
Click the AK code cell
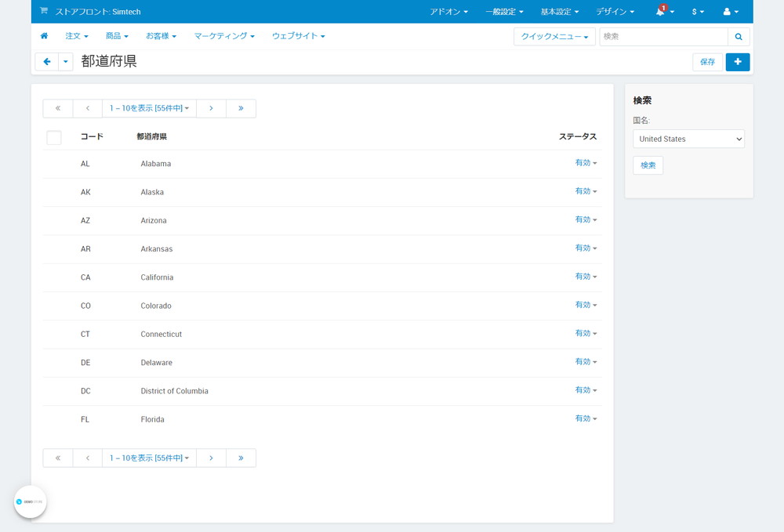tap(85, 192)
